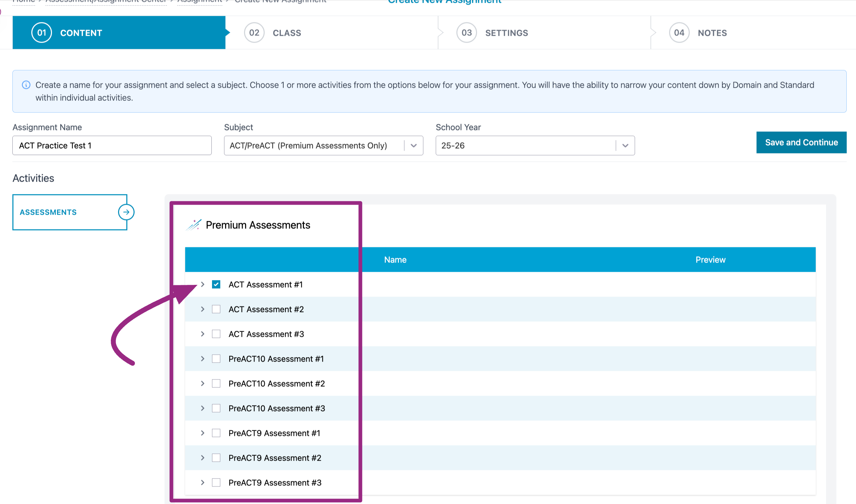
Task: Tick the PreACT9 Assessment #1 checkbox
Action: tap(216, 433)
